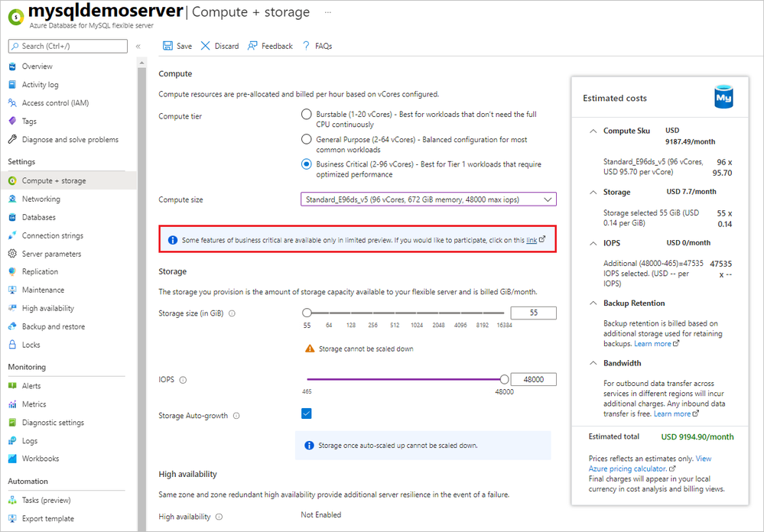This screenshot has width=764, height=532.
Task: Click the sidebar search box
Action: [x=68, y=47]
